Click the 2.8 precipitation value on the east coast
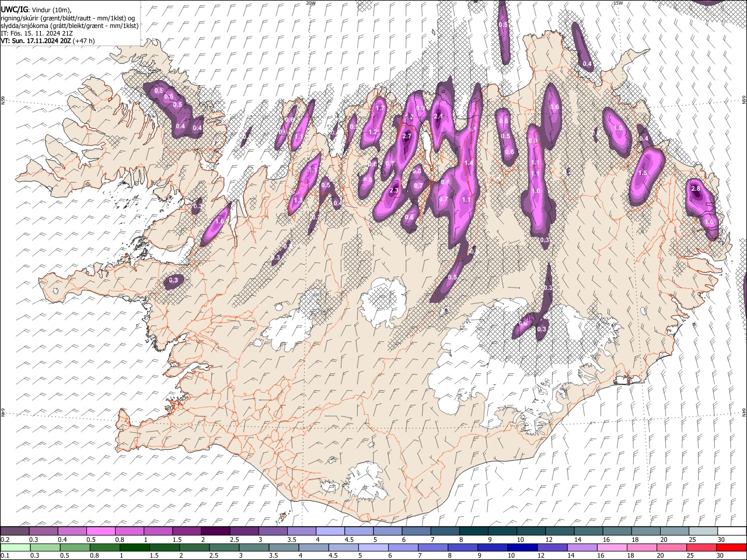Image resolution: width=747 pixels, height=560 pixels. pos(695,189)
